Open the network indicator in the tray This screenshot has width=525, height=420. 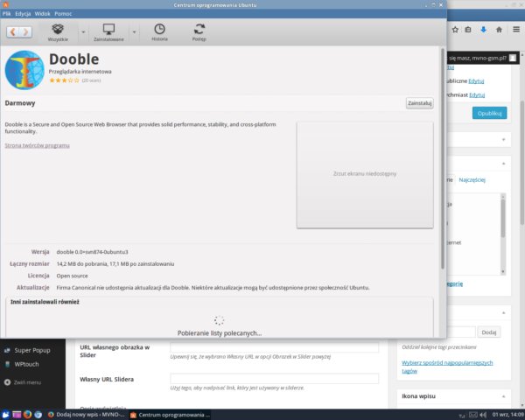pos(462,415)
